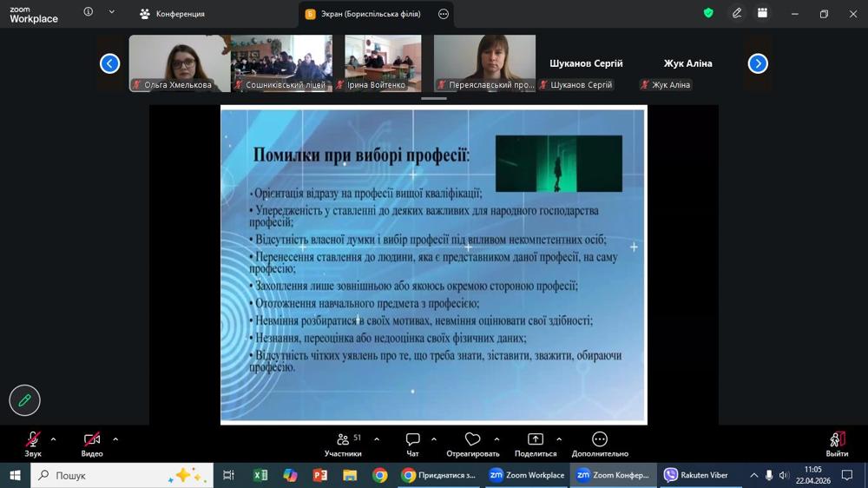Click the Отреагировать reactions heart icon
Viewport: 868px width, 488px height.
(x=472, y=444)
